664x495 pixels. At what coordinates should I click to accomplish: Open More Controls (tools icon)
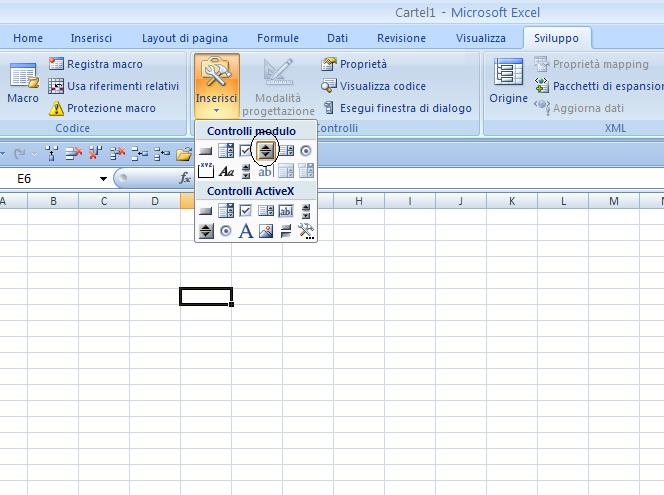pos(306,231)
